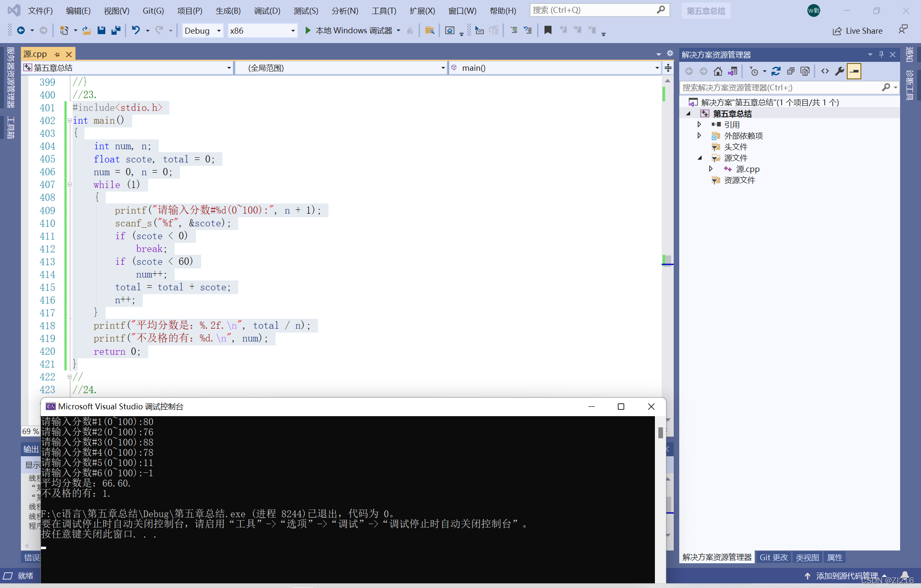Click the Redo action icon
921x588 pixels.
click(x=159, y=31)
